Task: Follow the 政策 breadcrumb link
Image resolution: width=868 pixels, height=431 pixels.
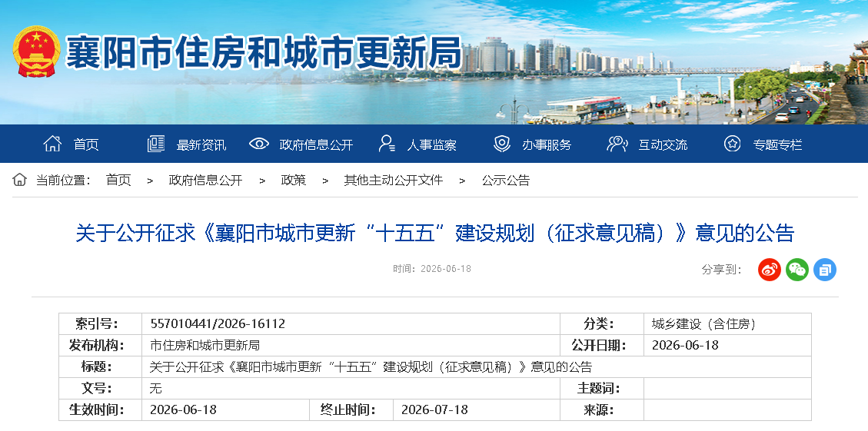Action: click(x=294, y=181)
